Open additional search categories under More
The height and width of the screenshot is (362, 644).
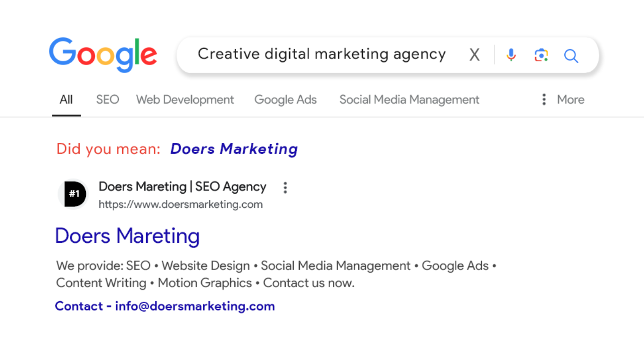tap(570, 99)
